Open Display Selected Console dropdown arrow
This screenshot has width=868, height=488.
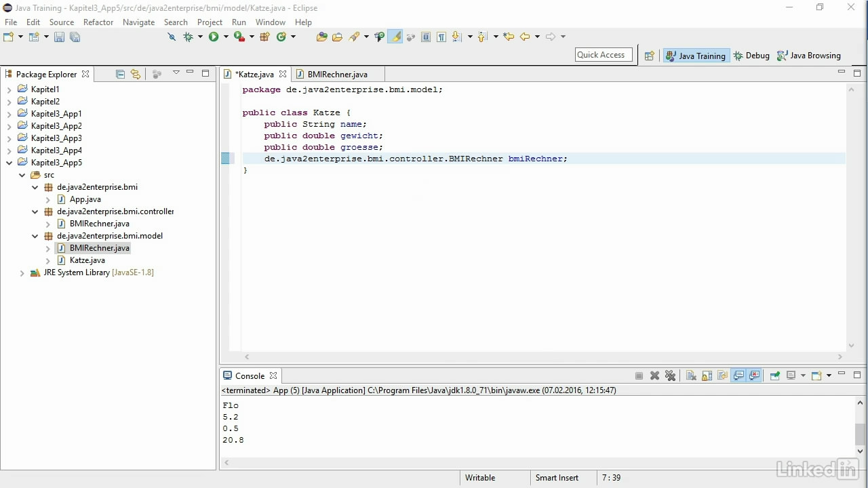pos(803,375)
